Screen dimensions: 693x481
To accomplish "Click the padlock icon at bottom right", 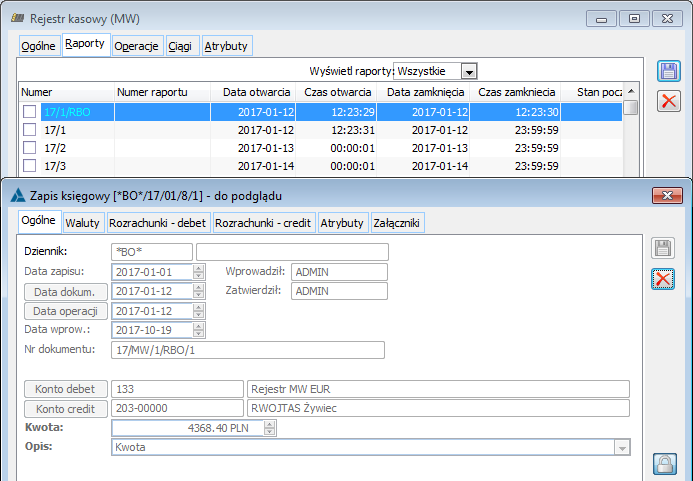I will point(663,463).
